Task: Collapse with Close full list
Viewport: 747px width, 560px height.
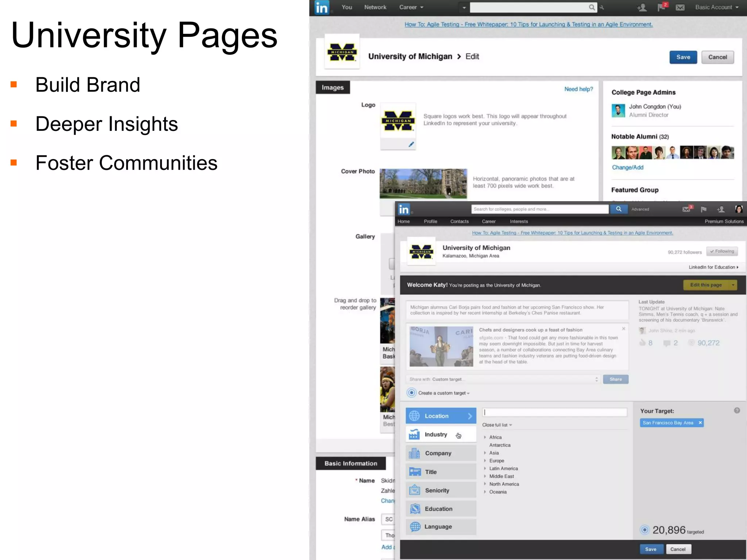Action: (497, 425)
